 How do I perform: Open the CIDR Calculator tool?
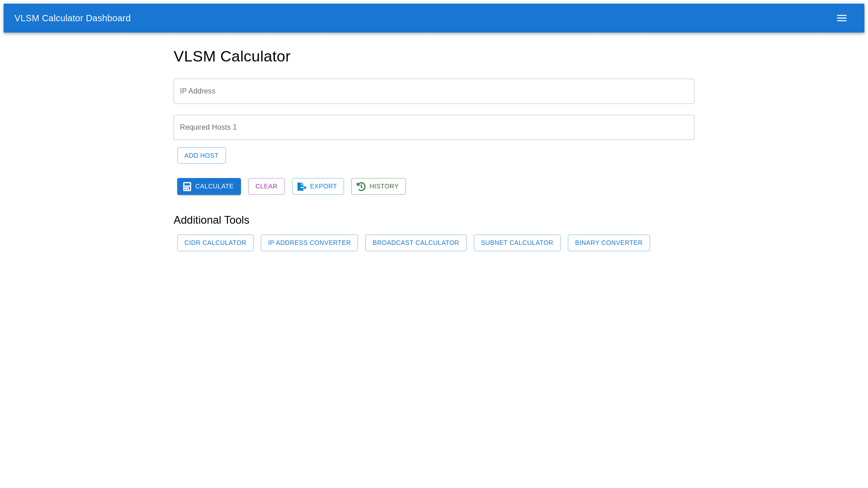pyautogui.click(x=215, y=243)
